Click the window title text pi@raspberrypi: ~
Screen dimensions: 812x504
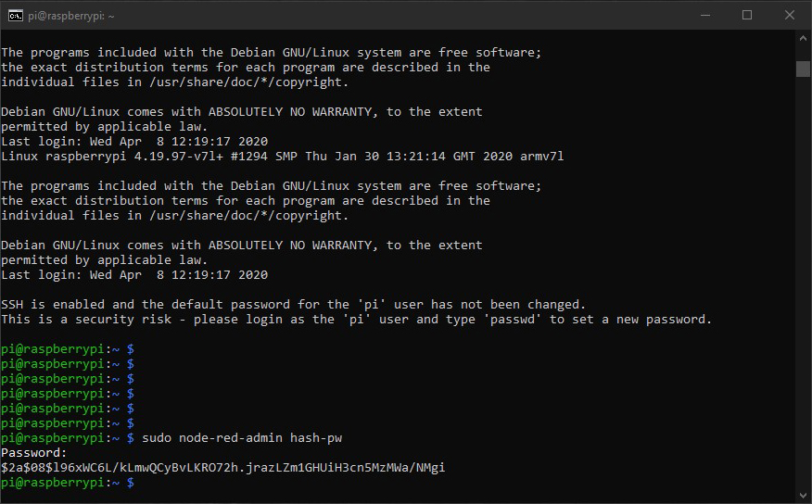tap(71, 16)
